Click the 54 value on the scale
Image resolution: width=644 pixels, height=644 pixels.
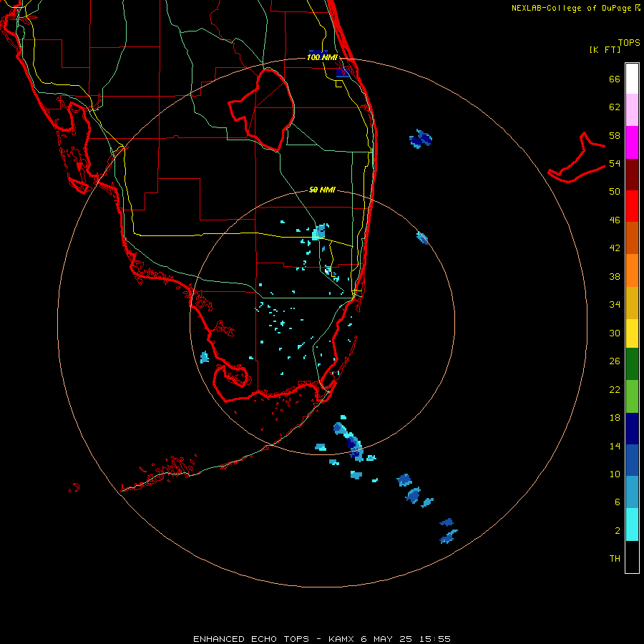click(615, 163)
